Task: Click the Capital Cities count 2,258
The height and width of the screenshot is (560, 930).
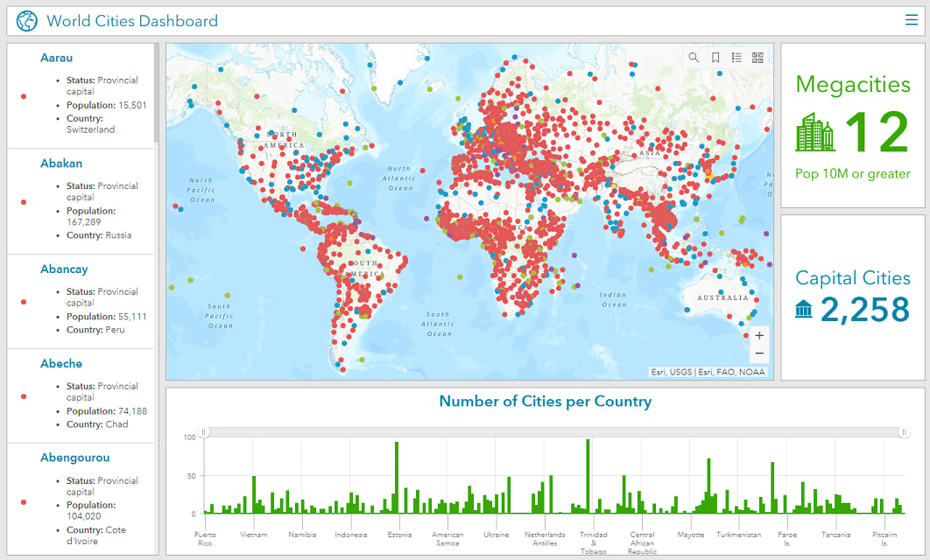Action: pyautogui.click(x=864, y=310)
